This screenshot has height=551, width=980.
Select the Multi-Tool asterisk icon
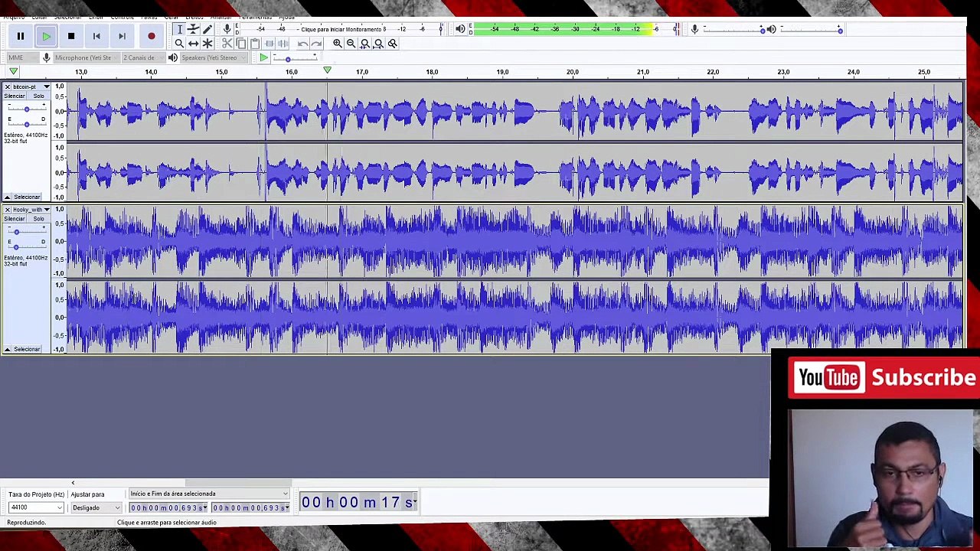click(207, 44)
